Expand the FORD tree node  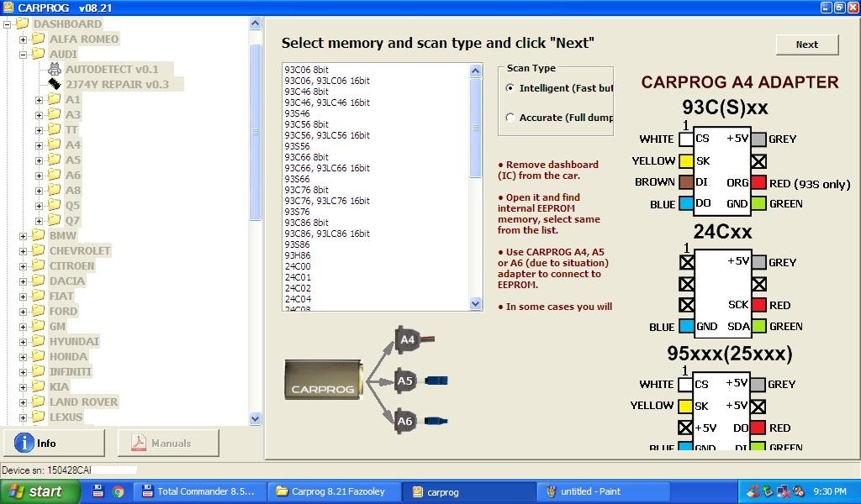pyautogui.click(x=23, y=312)
